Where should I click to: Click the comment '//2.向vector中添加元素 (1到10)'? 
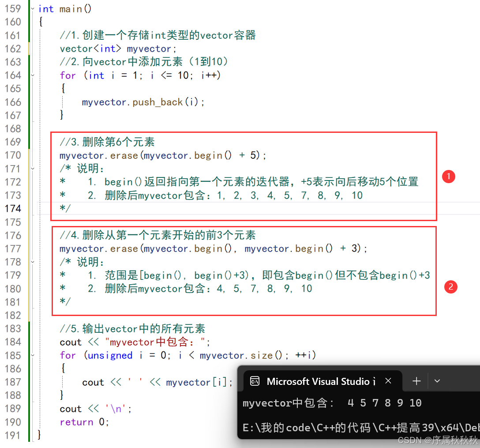coord(144,62)
